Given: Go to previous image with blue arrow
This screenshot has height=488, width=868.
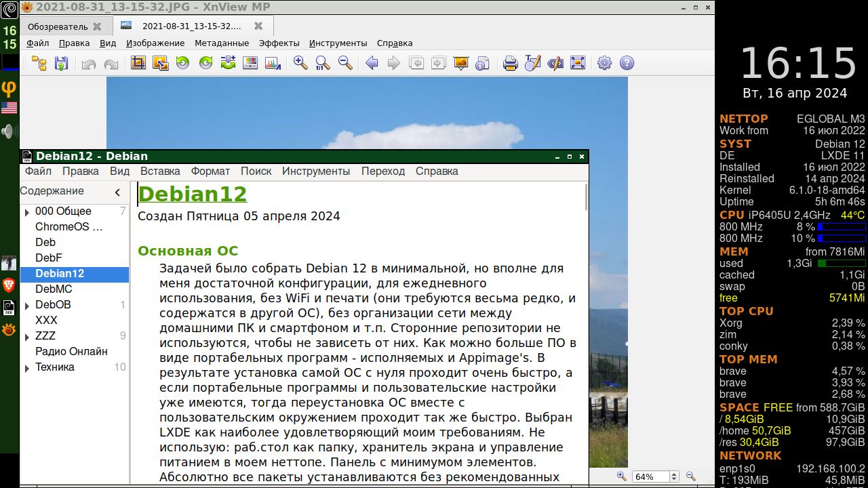Looking at the screenshot, I should point(372,63).
